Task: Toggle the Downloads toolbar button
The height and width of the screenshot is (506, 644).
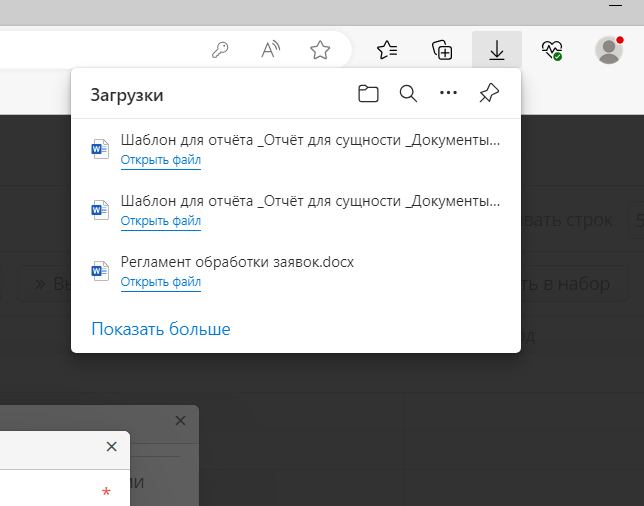Action: click(x=496, y=50)
